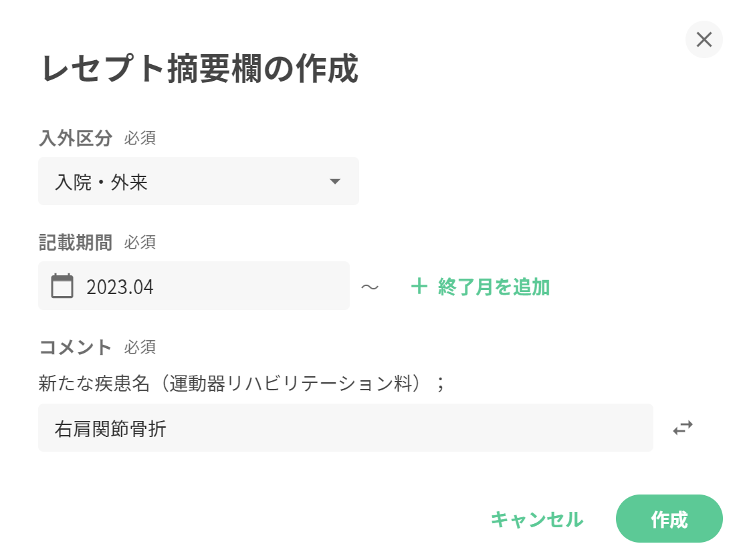741x560 pixels.
Task: Open the 入院・外来 dropdown
Action: point(198,182)
